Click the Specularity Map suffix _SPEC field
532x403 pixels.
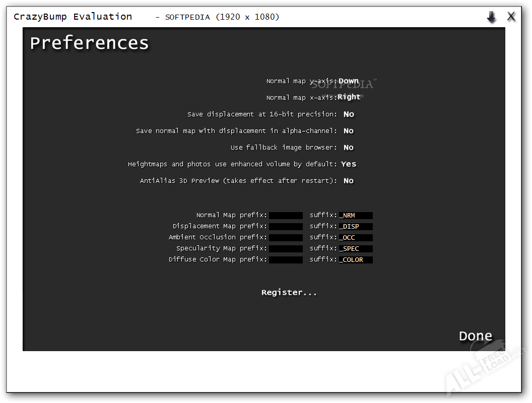(356, 249)
